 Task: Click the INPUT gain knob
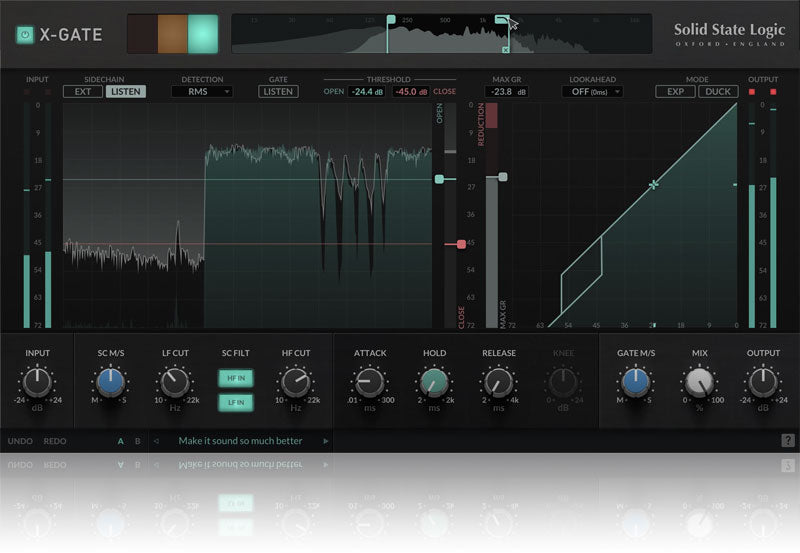(37, 382)
